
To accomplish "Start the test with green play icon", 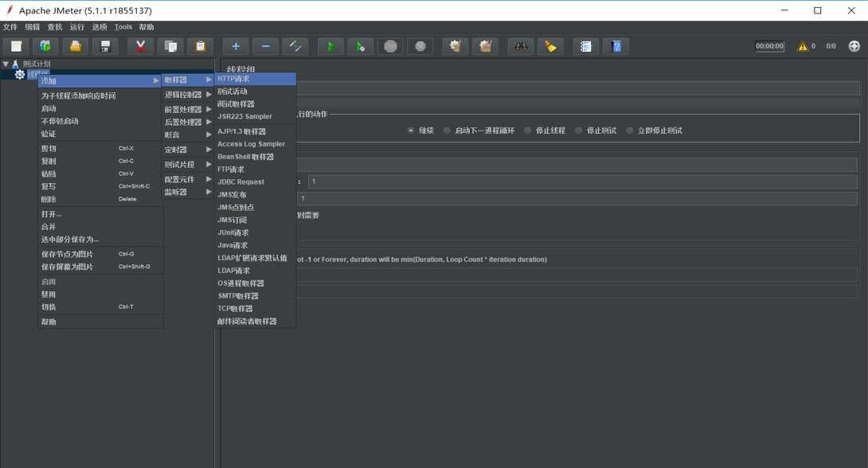I will click(x=331, y=46).
